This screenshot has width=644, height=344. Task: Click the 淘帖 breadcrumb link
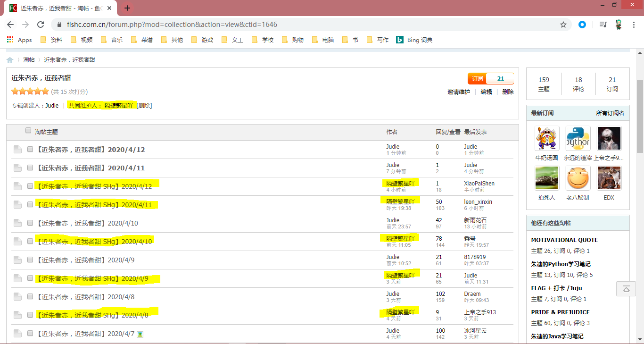point(29,60)
